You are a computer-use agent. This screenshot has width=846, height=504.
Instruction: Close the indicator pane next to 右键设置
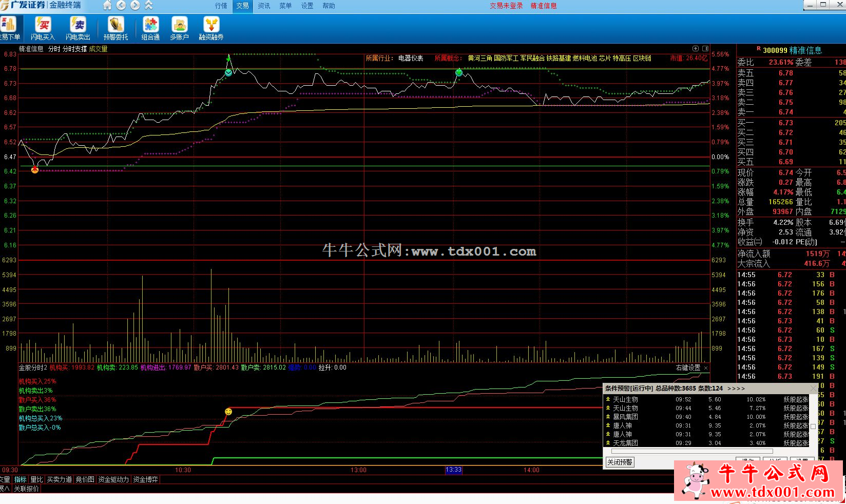click(706, 367)
